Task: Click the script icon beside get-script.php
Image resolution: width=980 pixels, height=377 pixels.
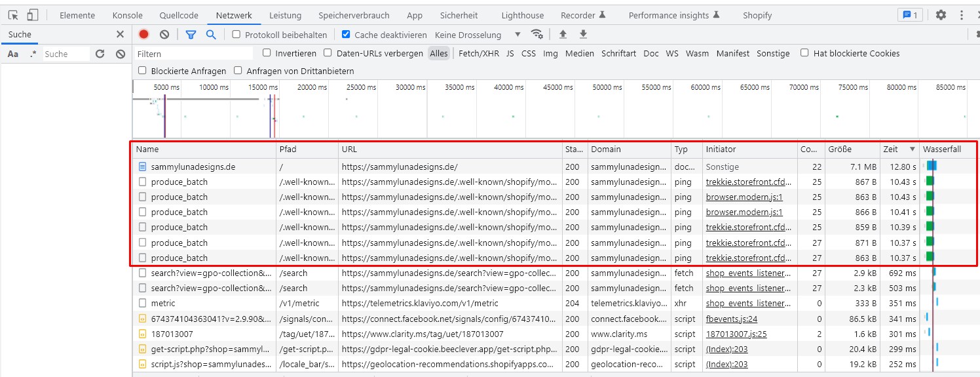Action: pyautogui.click(x=142, y=349)
